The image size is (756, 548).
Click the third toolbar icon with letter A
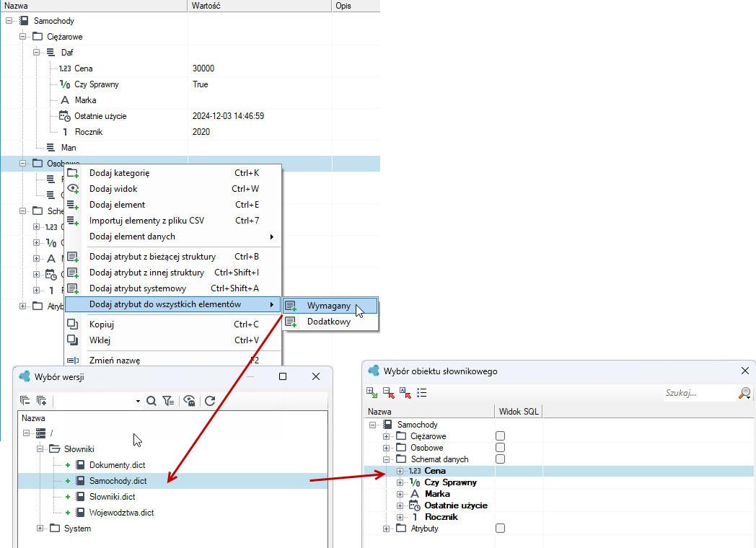(405, 393)
